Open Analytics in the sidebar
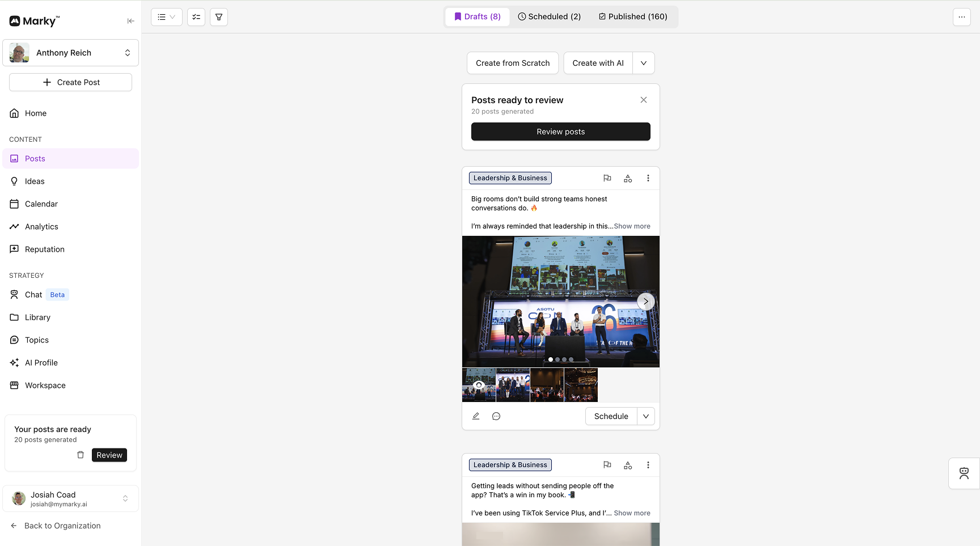Viewport: 980px width, 546px height. 70,227
